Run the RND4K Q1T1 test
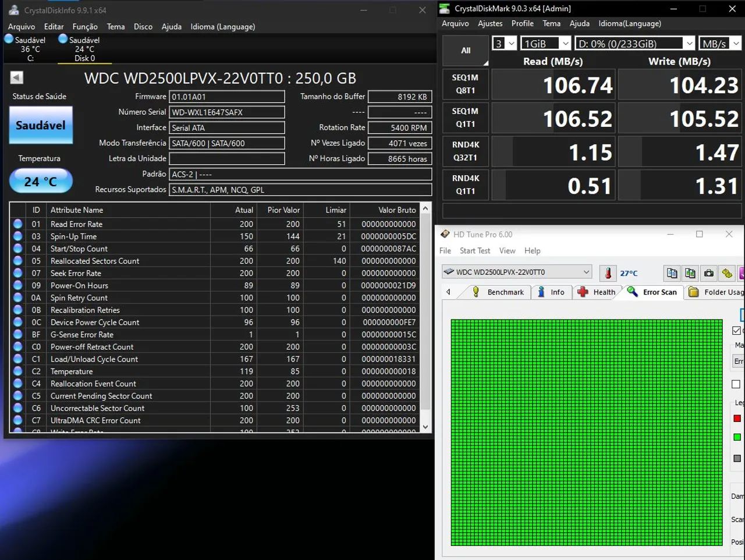 [x=466, y=185]
